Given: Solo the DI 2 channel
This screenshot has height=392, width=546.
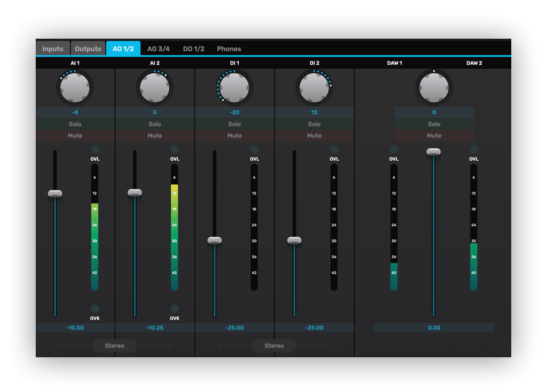Looking at the screenshot, I should coord(314,124).
